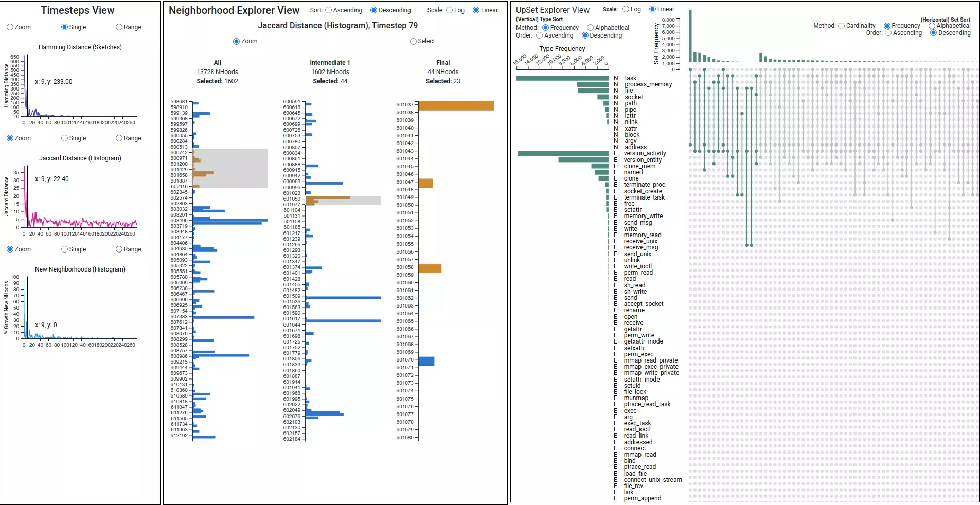Switch Neighborhood Explorer scale to Log
Image resolution: width=980 pixels, height=505 pixels.
[449, 10]
